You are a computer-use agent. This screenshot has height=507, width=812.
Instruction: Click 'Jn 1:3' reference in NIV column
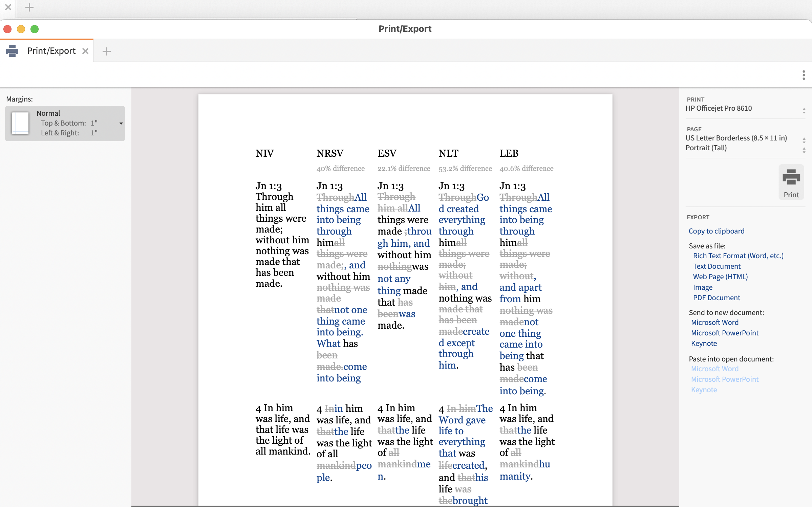click(x=269, y=186)
